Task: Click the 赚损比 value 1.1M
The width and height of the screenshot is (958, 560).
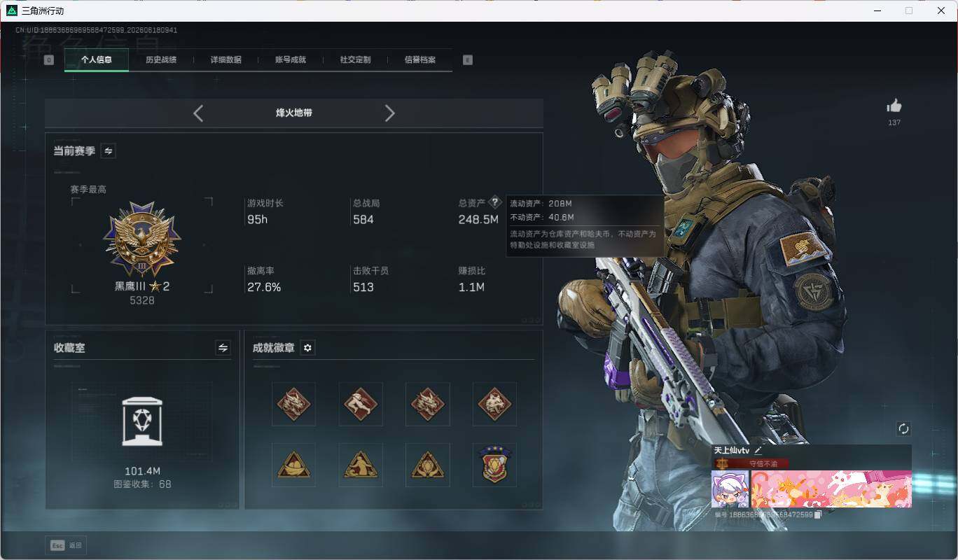Action: (x=471, y=287)
